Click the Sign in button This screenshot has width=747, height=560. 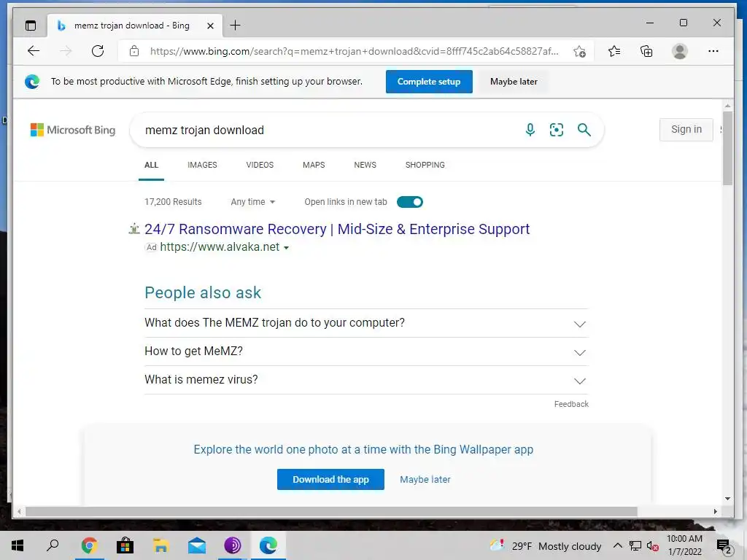[686, 130]
